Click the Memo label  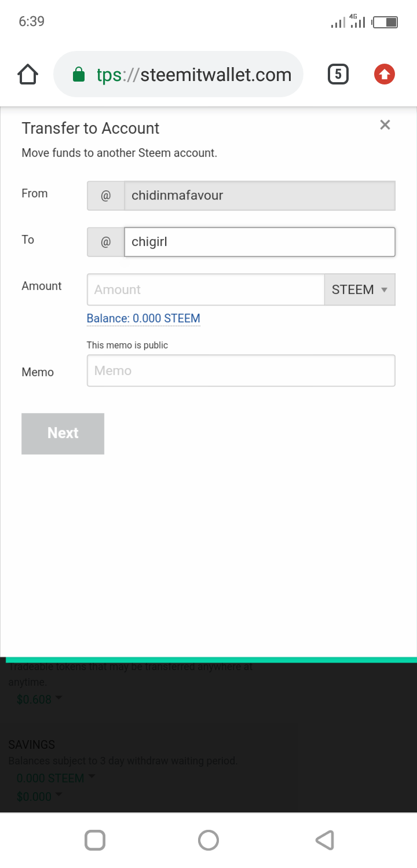point(38,372)
